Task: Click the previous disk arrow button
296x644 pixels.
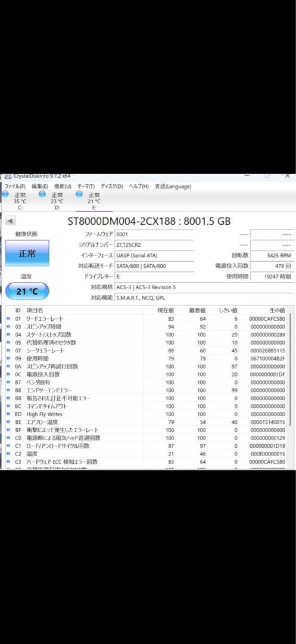Action: point(10,221)
